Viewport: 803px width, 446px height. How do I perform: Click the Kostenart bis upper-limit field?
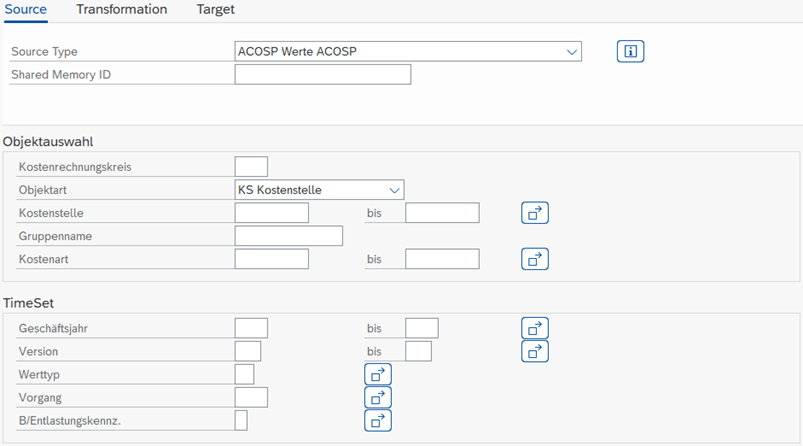coord(442,259)
